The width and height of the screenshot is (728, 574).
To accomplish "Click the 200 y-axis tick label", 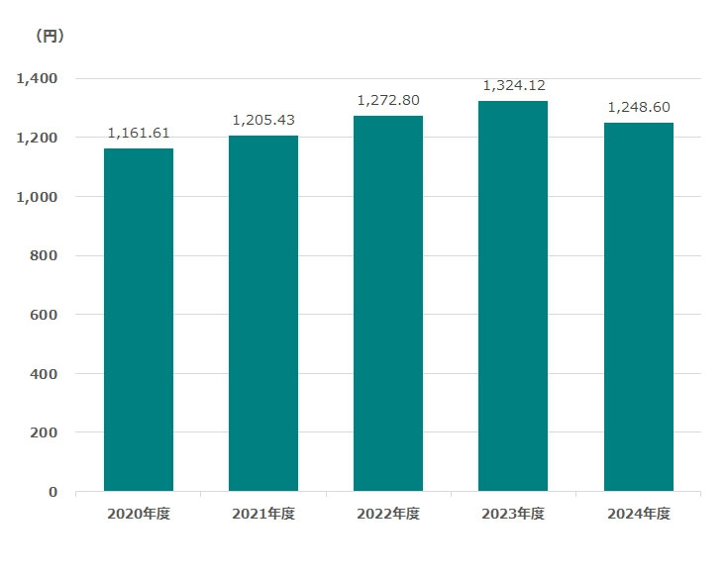I will 44,432.
